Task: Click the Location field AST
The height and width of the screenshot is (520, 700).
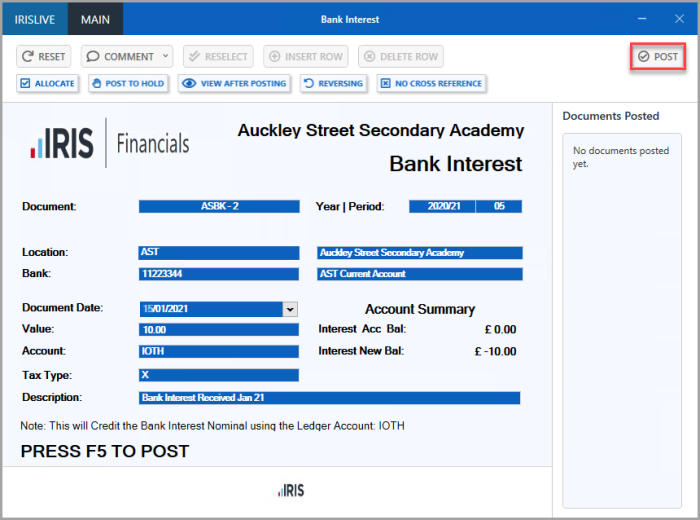Action: coord(218,253)
